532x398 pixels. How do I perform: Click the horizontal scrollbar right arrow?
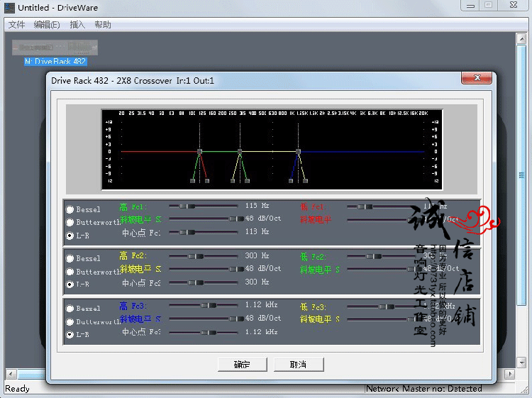(x=509, y=375)
